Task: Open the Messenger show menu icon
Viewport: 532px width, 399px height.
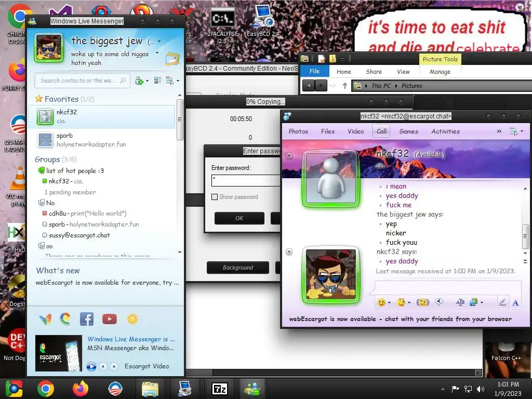Action: pos(170,81)
